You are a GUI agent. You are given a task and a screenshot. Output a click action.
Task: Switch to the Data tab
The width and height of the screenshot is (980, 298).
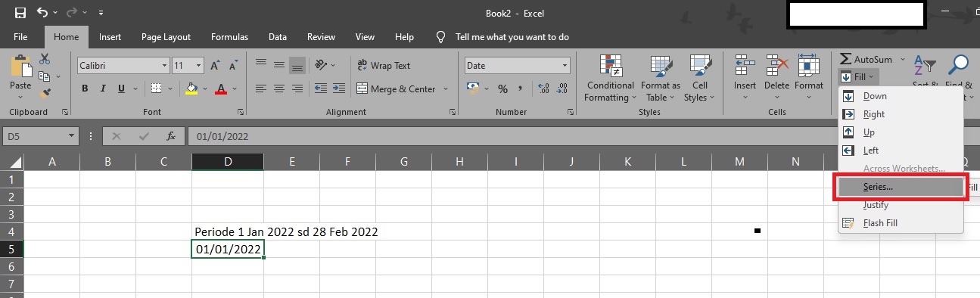tap(278, 36)
